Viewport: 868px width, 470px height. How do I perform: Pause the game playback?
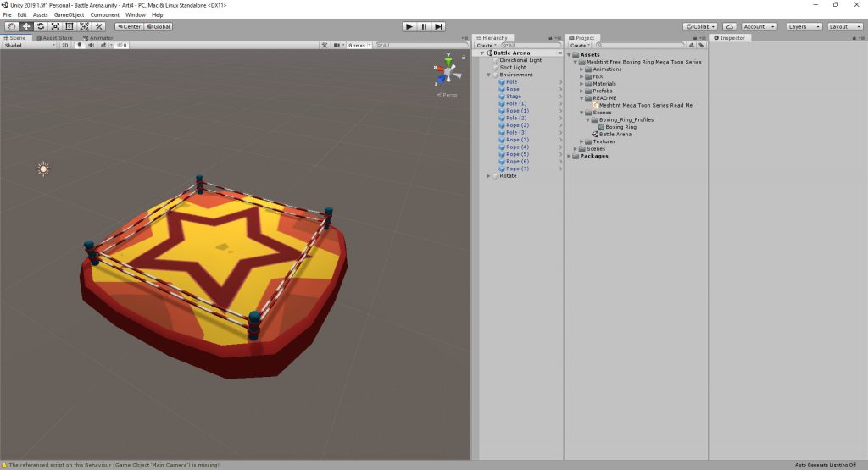click(x=424, y=26)
